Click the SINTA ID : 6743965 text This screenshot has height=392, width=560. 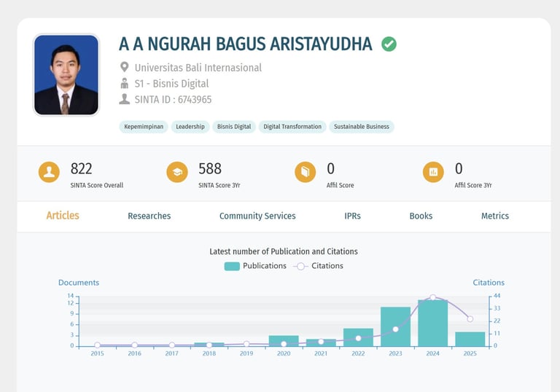pos(174,100)
